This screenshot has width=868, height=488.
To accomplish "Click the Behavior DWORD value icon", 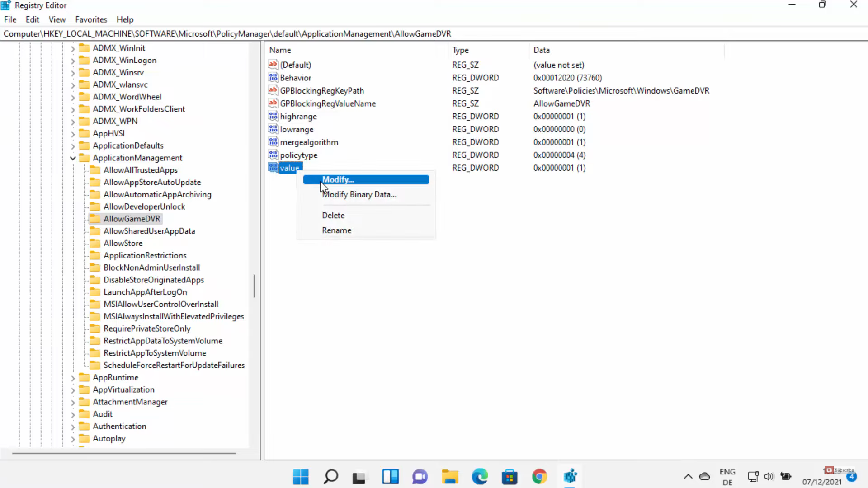I will [273, 78].
